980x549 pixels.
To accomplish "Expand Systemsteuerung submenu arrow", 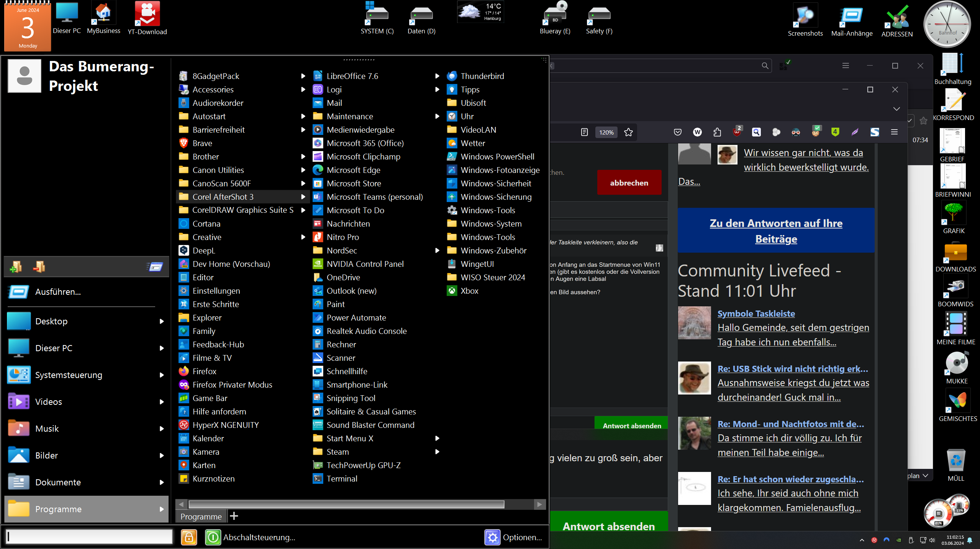I will 162,375.
